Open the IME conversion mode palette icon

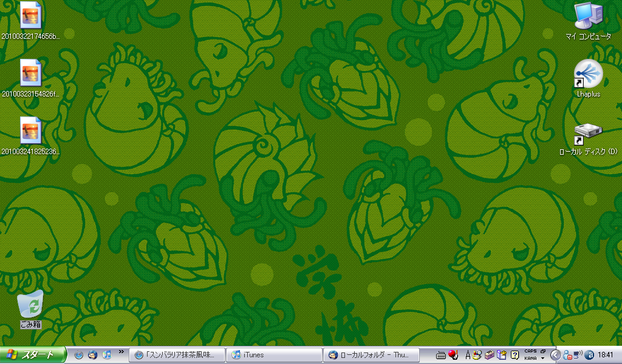pos(477,356)
